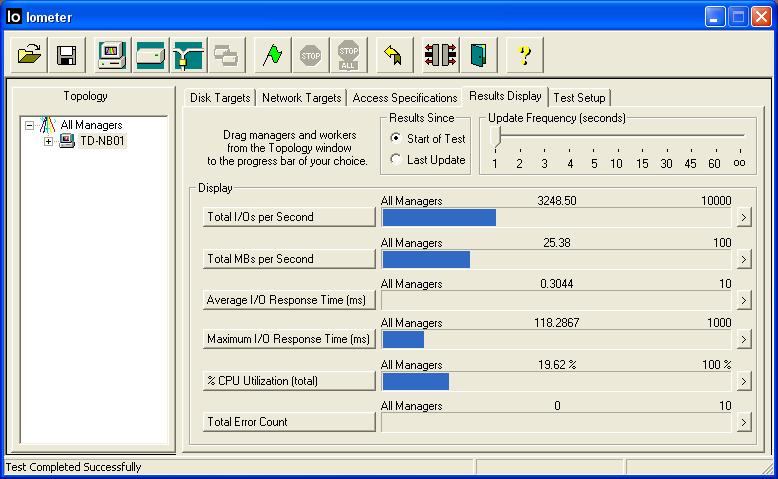Click the Update Frequency slider thumb
This screenshot has width=778, height=479.
click(496, 136)
